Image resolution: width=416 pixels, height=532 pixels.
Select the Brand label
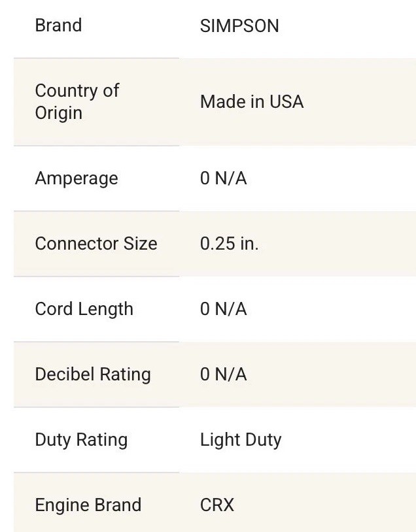pyautogui.click(x=58, y=25)
